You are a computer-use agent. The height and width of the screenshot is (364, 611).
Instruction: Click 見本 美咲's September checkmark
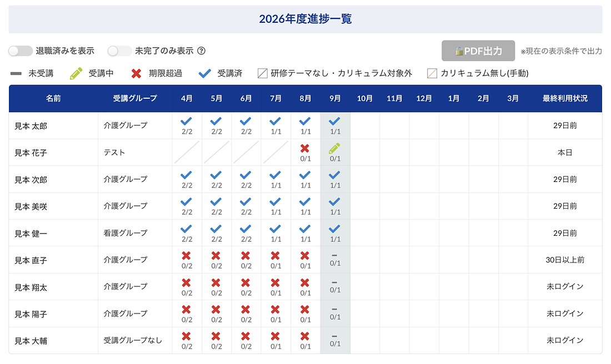334,201
